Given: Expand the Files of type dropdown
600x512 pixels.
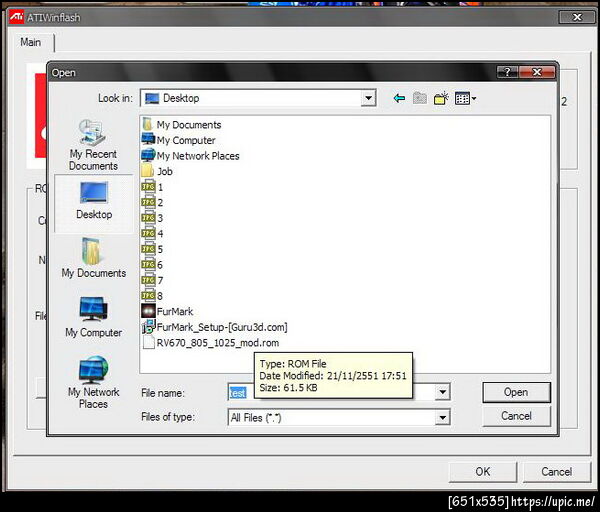Looking at the screenshot, I should coord(442,417).
